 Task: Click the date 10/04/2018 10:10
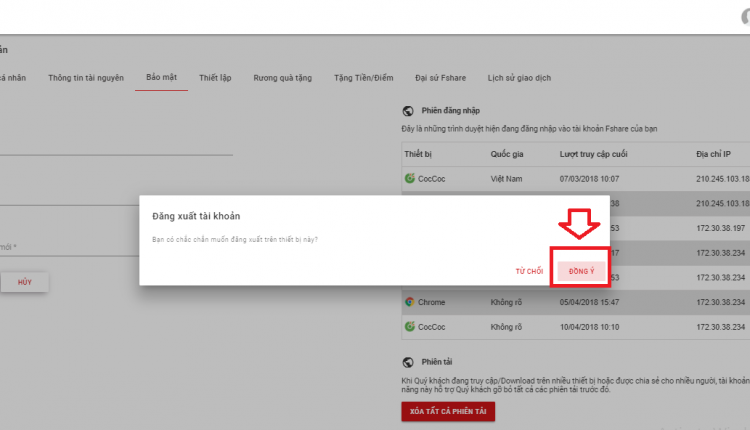[x=589, y=327]
